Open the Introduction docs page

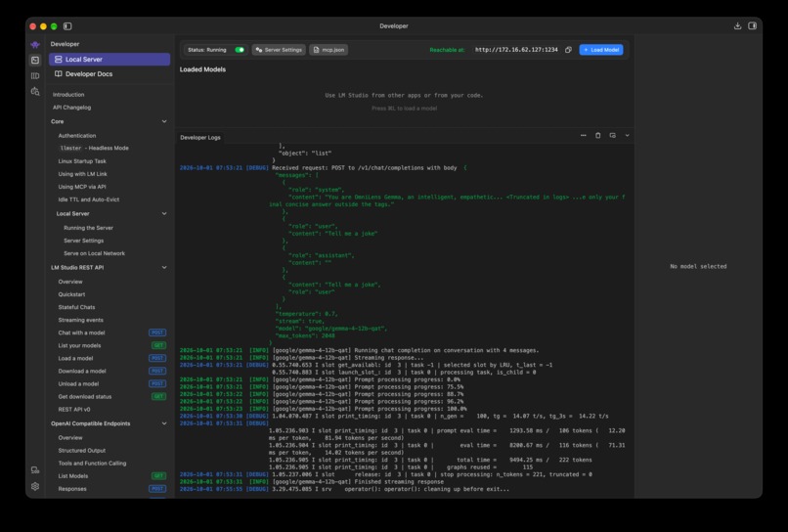pos(68,95)
